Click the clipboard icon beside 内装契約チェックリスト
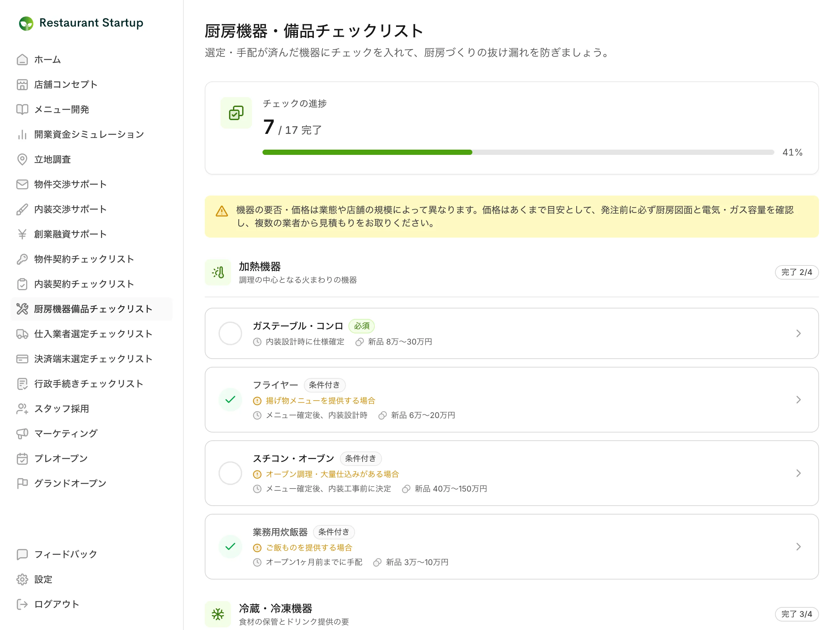 (22, 284)
